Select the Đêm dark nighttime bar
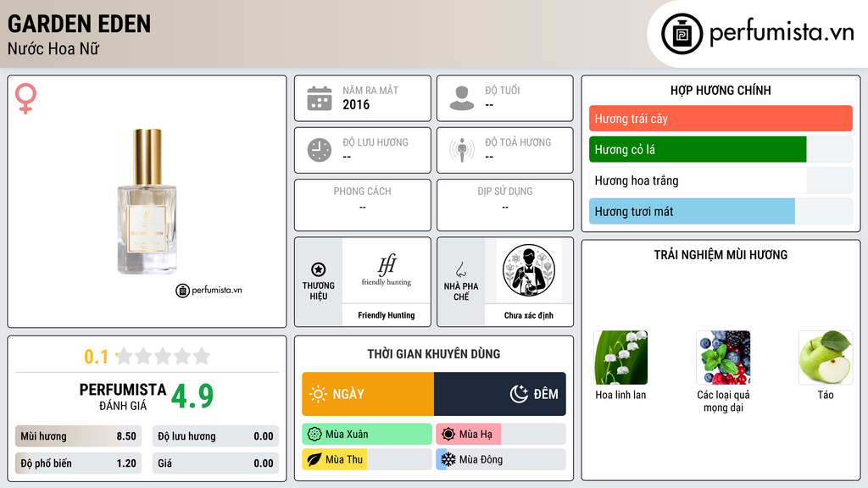The height and width of the screenshot is (488, 868). click(500, 394)
